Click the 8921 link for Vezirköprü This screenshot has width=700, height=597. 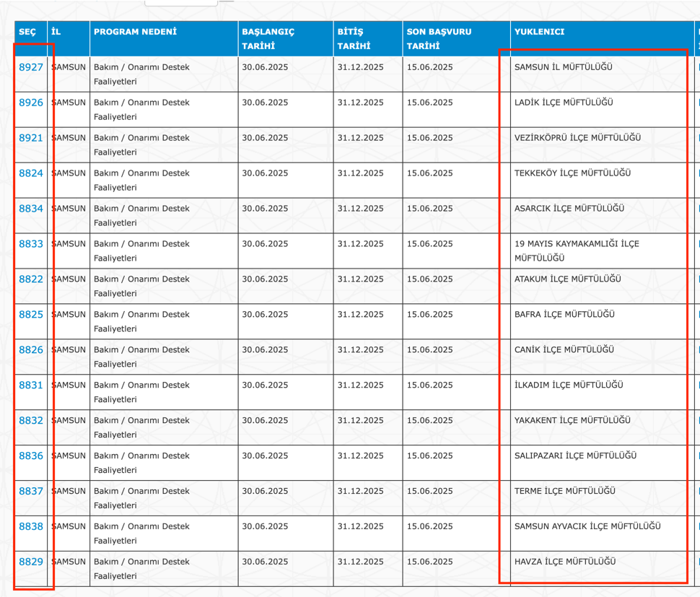point(31,138)
